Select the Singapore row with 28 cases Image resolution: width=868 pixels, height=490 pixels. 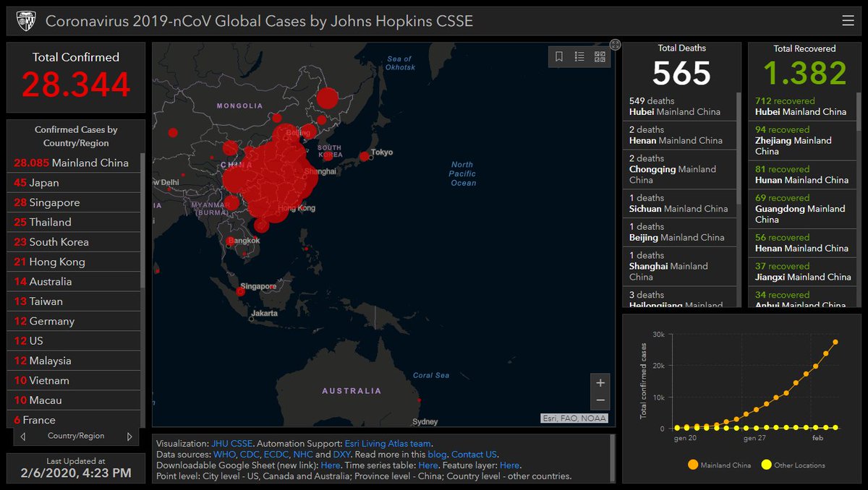[x=74, y=202]
